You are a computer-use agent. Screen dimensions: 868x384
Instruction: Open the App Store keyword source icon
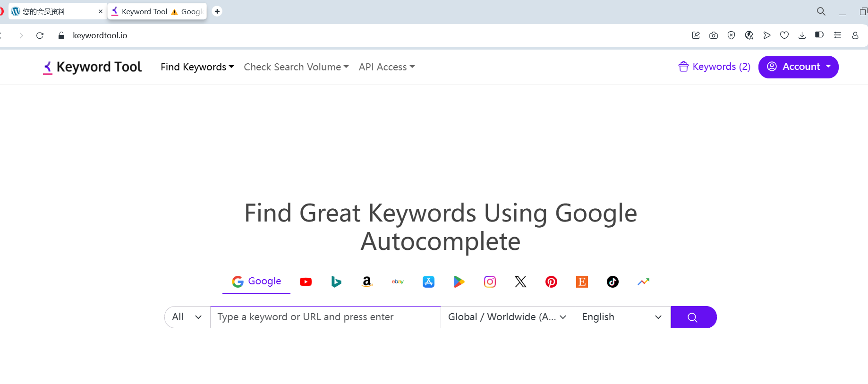pyautogui.click(x=428, y=282)
